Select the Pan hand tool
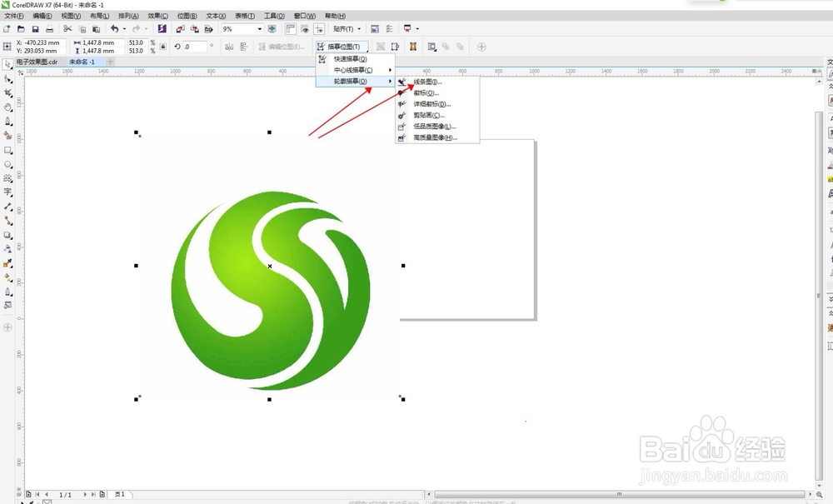The height and width of the screenshot is (504, 833). (x=8, y=107)
